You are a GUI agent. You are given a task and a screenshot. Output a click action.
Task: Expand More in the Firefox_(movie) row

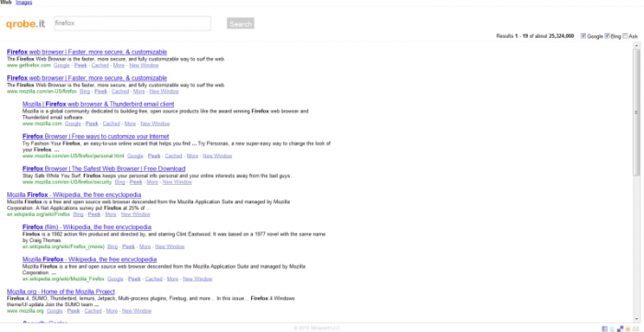coord(144,246)
